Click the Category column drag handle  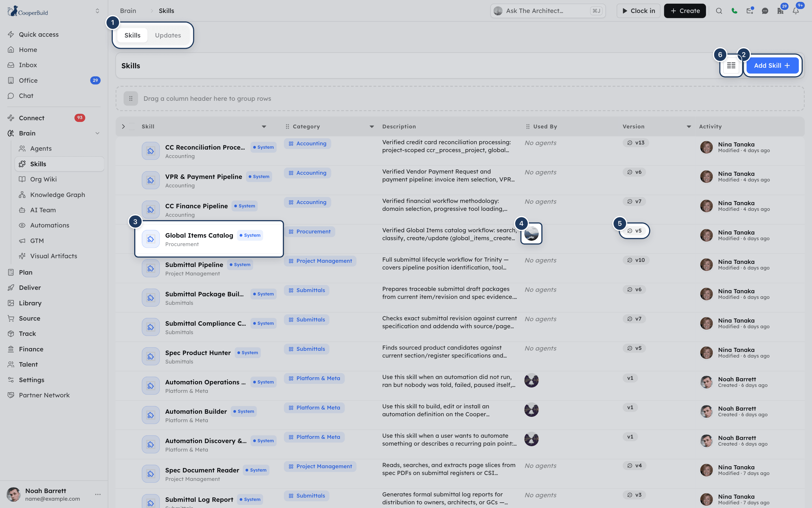[x=287, y=127]
